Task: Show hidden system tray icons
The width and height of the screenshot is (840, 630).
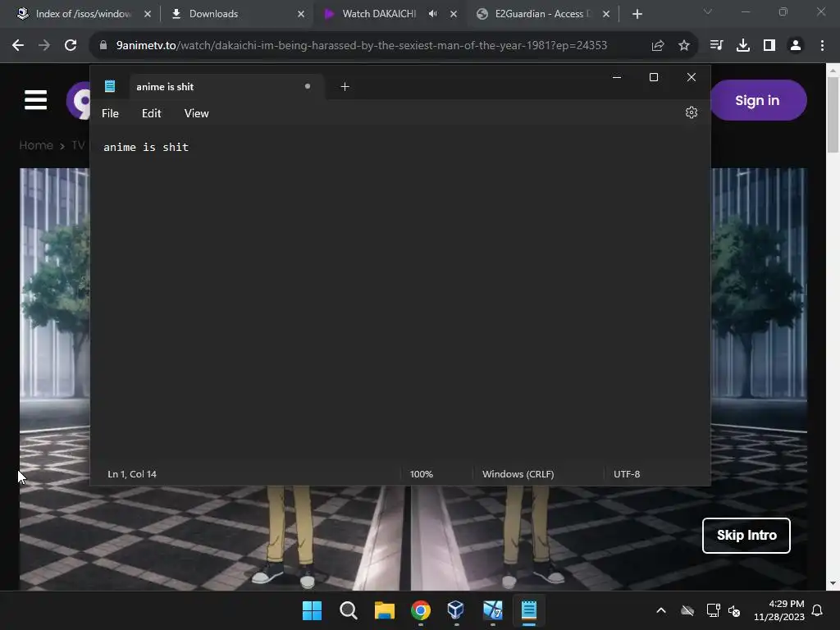Action: click(661, 610)
